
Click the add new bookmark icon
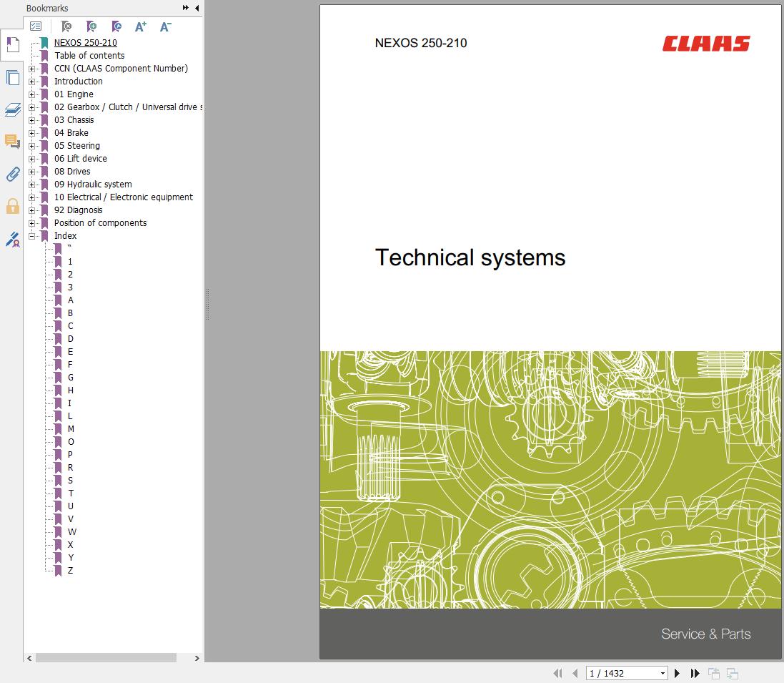coord(91,26)
